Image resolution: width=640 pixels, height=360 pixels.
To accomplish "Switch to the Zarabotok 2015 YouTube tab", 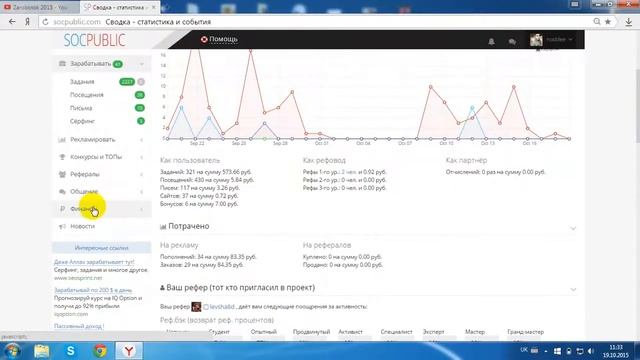I will (x=40, y=7).
